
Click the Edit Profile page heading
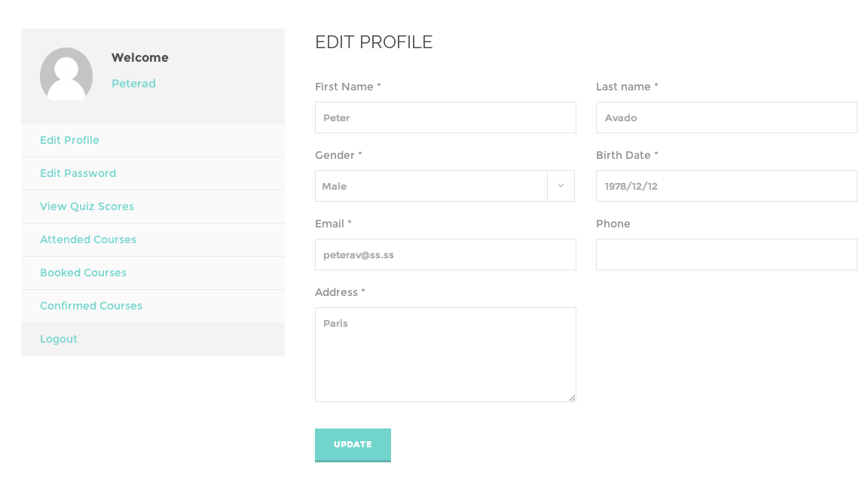point(374,42)
